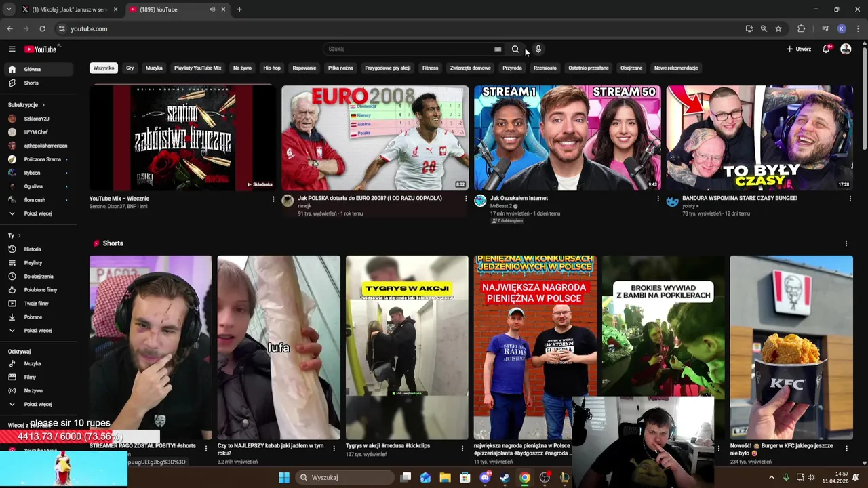The width and height of the screenshot is (868, 488).
Task: Select the Gry filter chip
Action: (x=130, y=68)
